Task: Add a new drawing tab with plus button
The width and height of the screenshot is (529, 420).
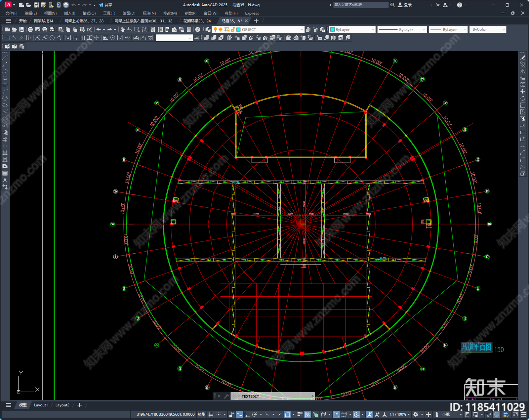Action: point(256,21)
